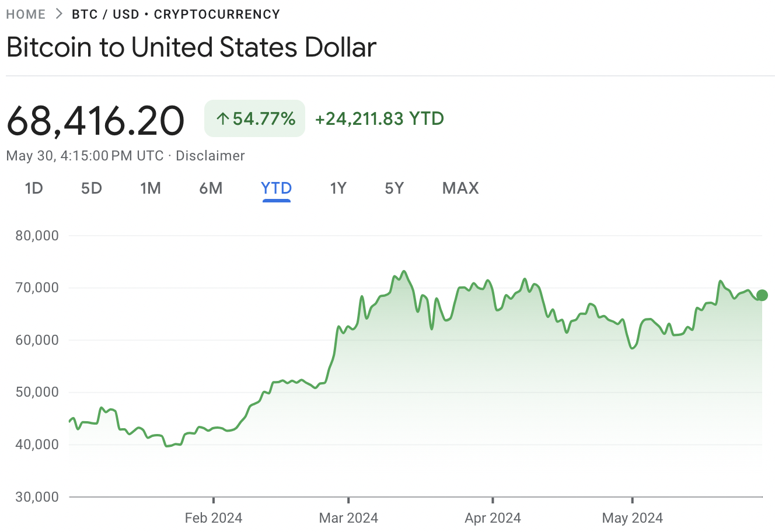Select the 6M time range
Viewport: 775px width, 532px height.
click(x=211, y=188)
